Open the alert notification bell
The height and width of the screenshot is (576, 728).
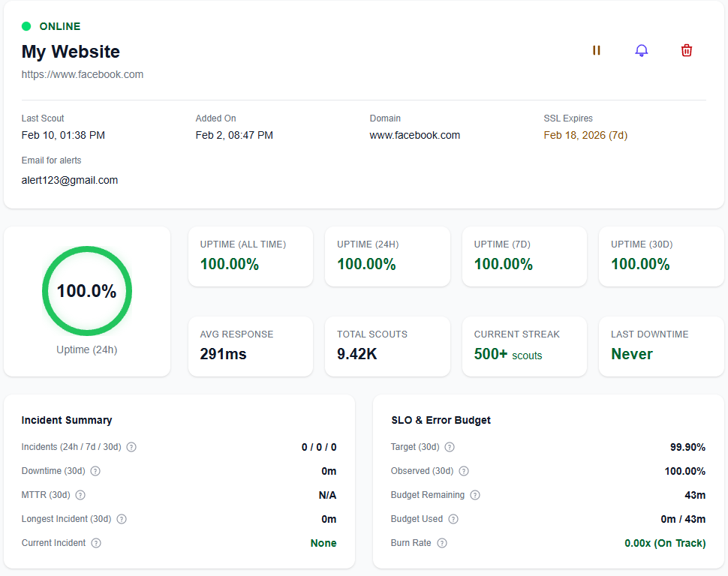pyautogui.click(x=641, y=50)
